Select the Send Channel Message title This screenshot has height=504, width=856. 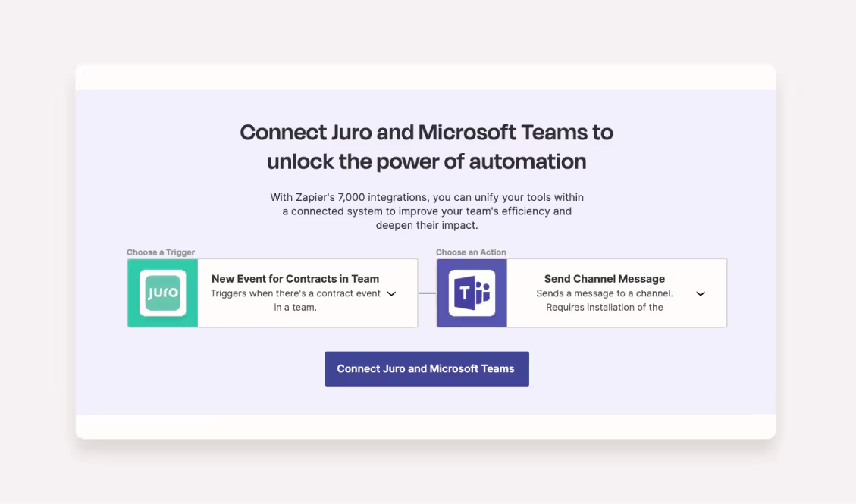click(604, 279)
